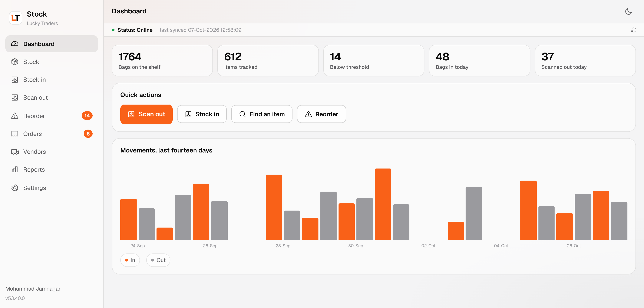Click the Find an item button
This screenshot has width=644, height=308.
[261, 114]
